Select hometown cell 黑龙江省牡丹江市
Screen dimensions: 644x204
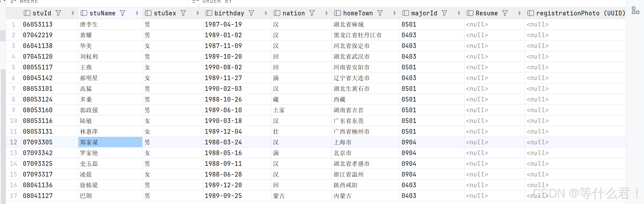(x=366, y=35)
